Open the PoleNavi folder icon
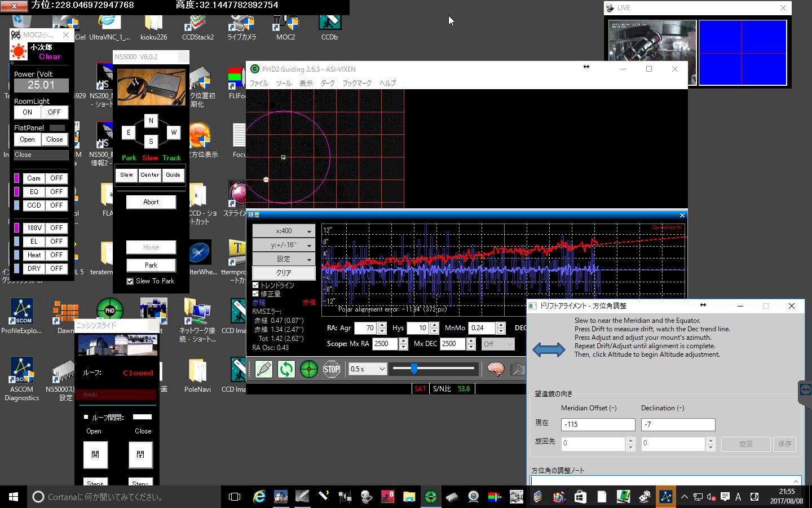The image size is (812, 508). (x=197, y=376)
